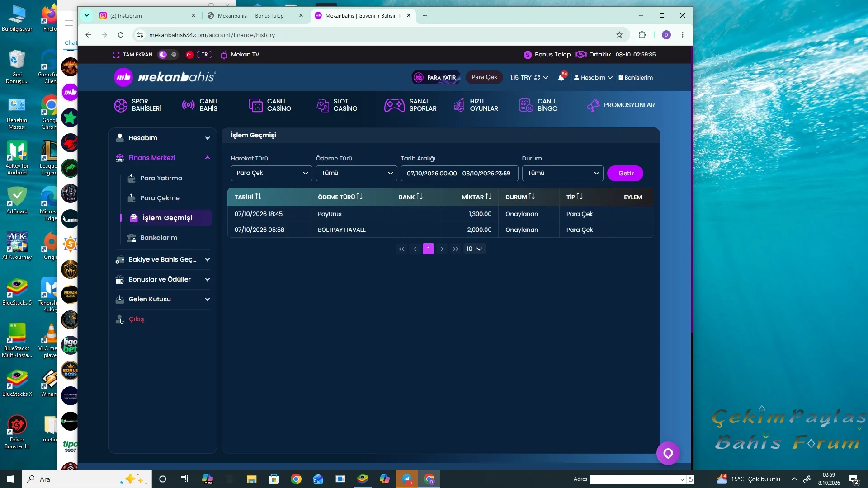Viewport: 868px width, 488px height.
Task: Open Canlı Bingo section
Action: pos(538,105)
